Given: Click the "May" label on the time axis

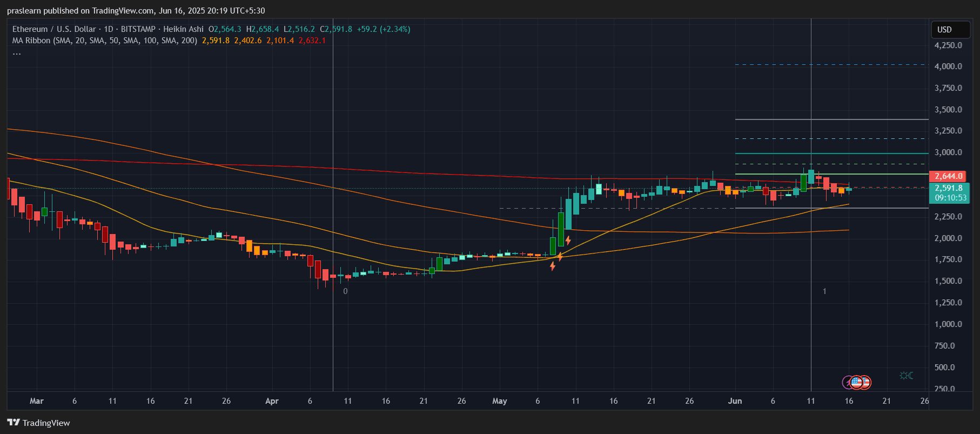Looking at the screenshot, I should coord(500,401).
